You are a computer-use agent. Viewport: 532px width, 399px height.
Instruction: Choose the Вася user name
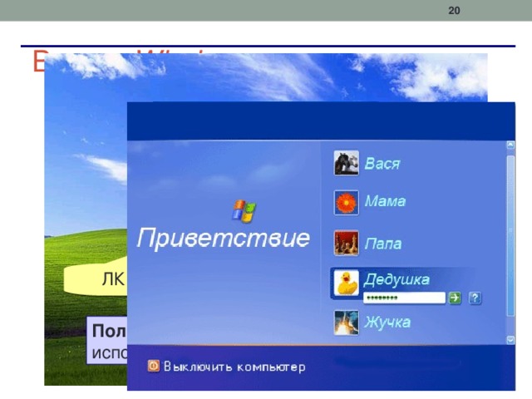click(x=382, y=164)
